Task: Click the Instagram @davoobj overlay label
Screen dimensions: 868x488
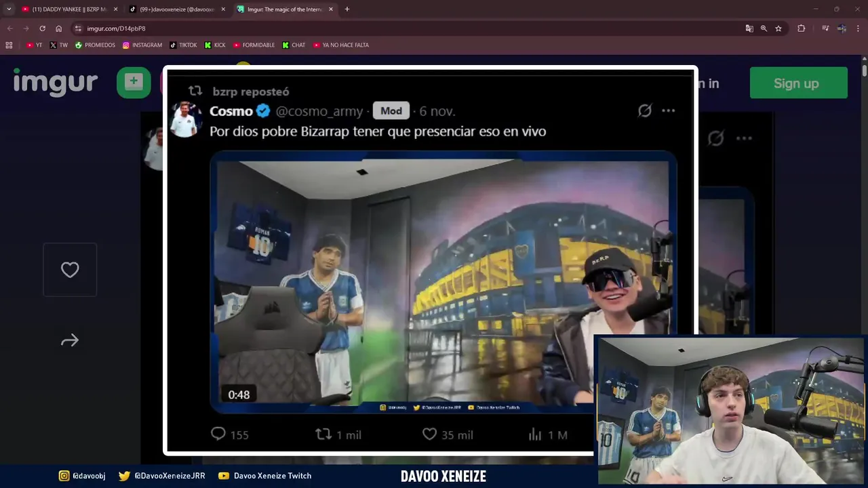Action: pyautogui.click(x=83, y=476)
